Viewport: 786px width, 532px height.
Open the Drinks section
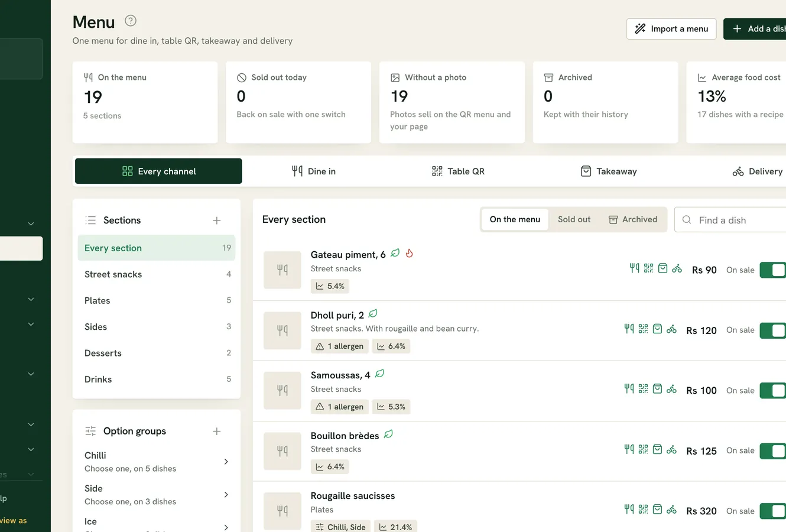pyautogui.click(x=157, y=379)
